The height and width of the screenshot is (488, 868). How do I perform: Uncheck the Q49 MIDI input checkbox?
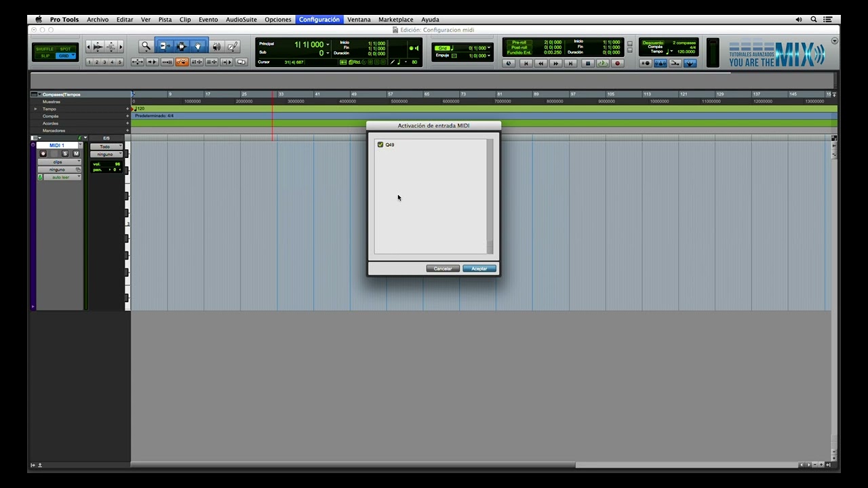380,144
